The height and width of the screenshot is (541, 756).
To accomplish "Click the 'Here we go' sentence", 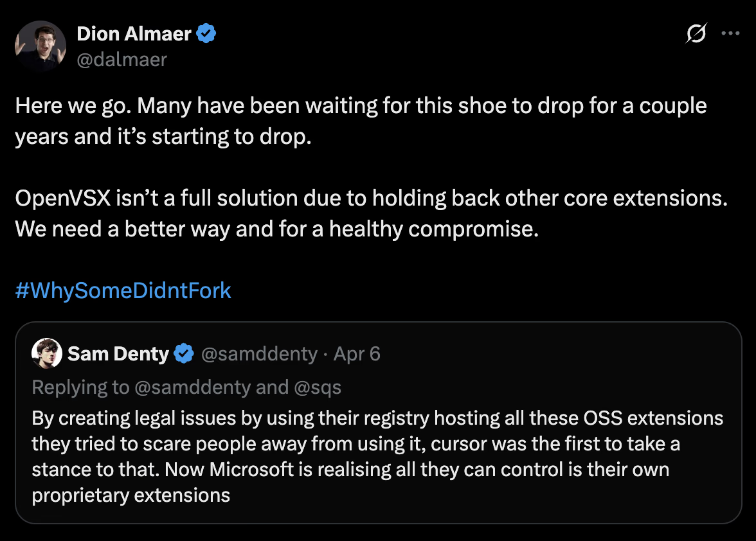I will [x=73, y=106].
